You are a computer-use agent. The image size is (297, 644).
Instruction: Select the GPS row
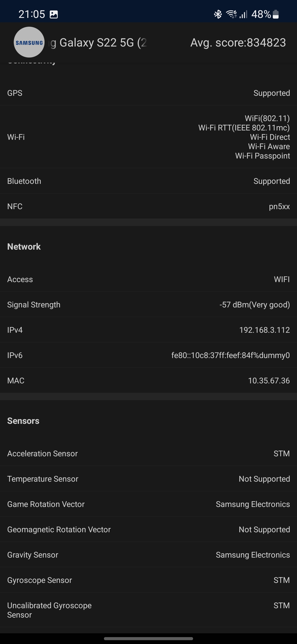148,93
